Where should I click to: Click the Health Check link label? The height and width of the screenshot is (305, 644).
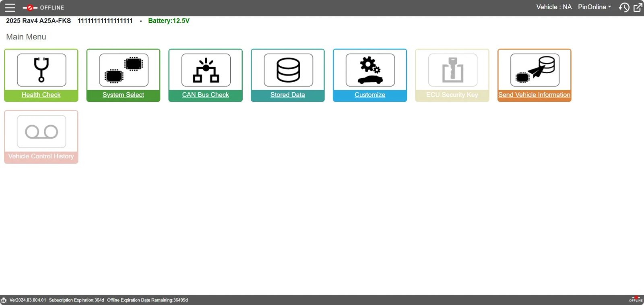pyautogui.click(x=41, y=95)
